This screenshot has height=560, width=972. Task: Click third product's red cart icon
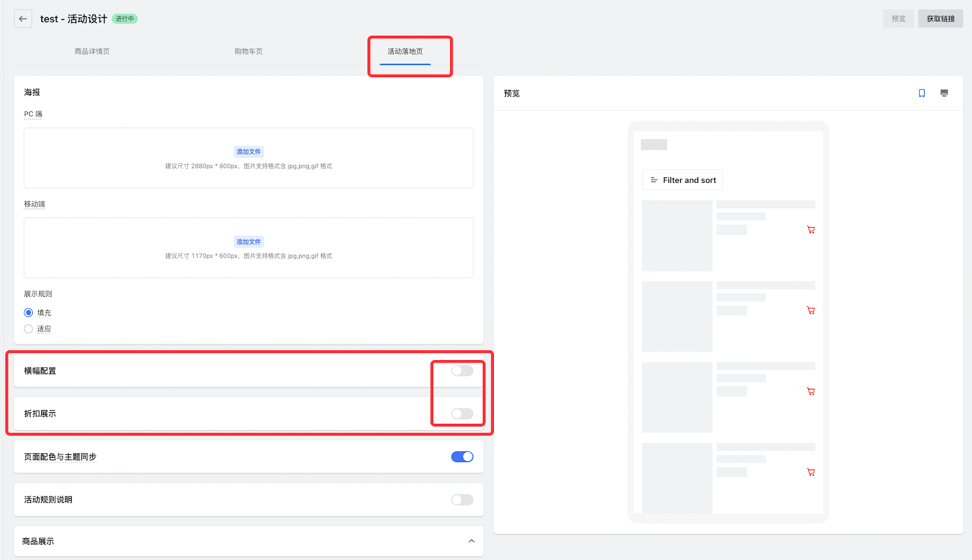810,391
